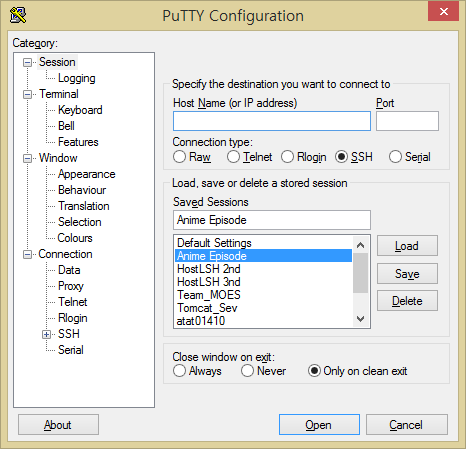The width and height of the screenshot is (466, 449).
Task: Go to the Proxy settings category
Action: pos(71,286)
